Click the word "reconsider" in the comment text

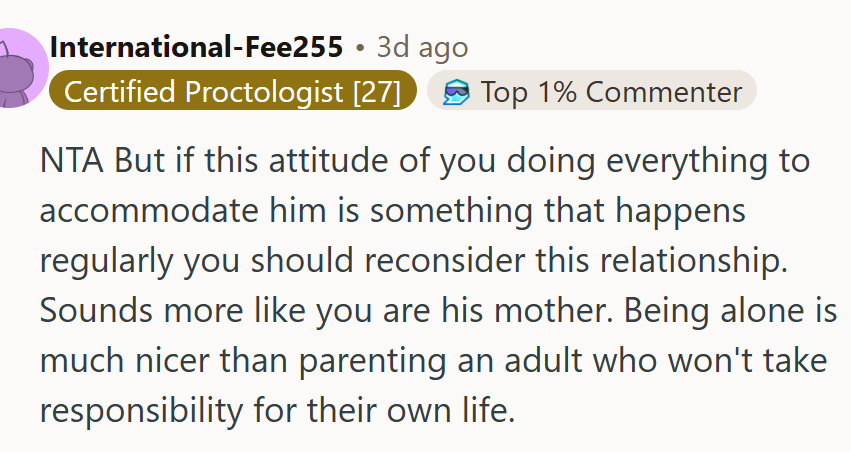point(444,260)
